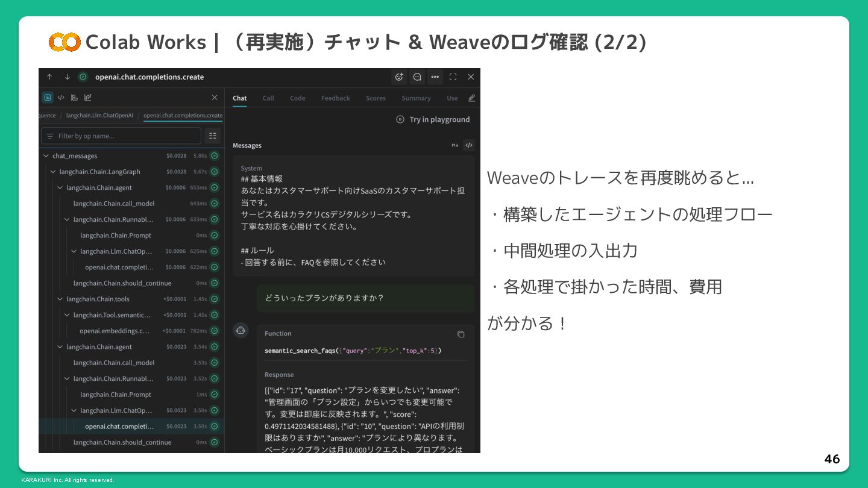Click Try in playground
This screenshot has height=488, width=868.
pos(433,119)
